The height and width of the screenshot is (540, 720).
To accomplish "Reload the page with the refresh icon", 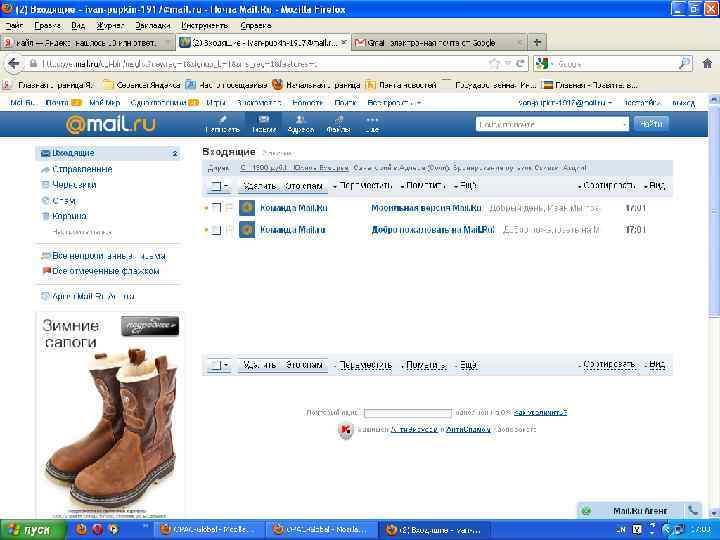I will (520, 63).
